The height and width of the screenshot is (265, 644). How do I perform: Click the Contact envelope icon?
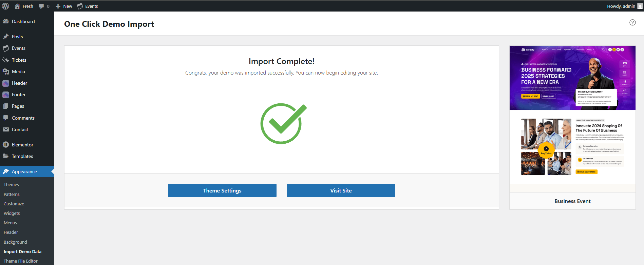tap(6, 129)
